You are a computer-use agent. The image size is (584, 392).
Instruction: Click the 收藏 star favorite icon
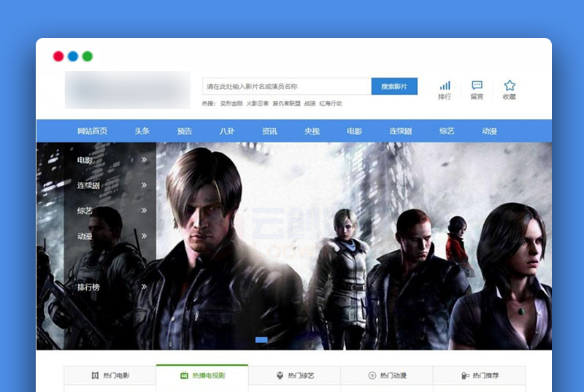click(510, 85)
